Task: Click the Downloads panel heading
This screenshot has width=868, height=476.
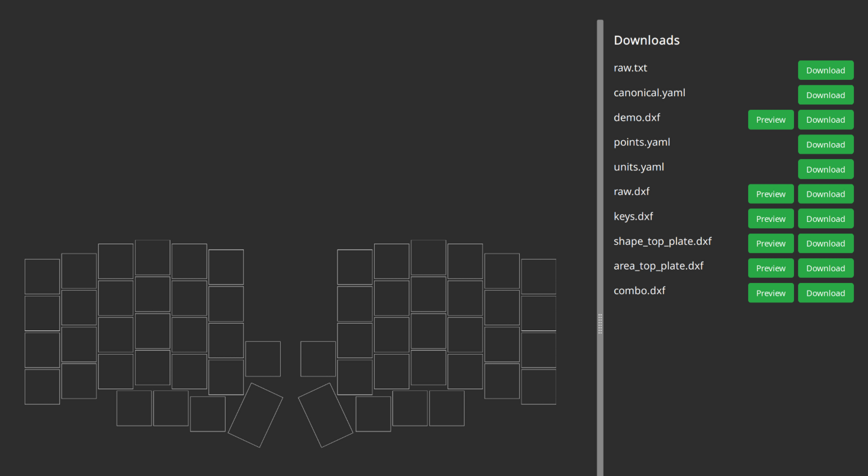Action: click(647, 40)
